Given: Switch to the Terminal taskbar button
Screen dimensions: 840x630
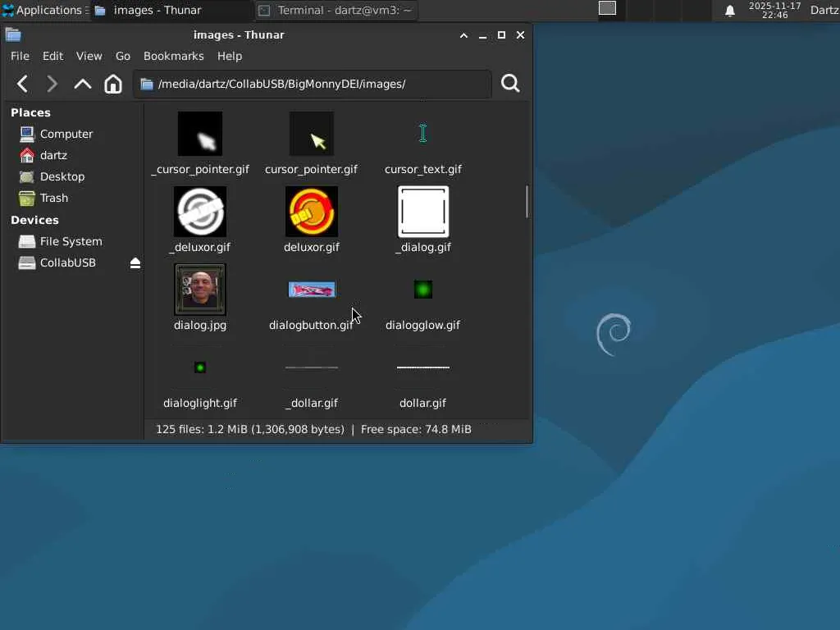Looking at the screenshot, I should coord(336,10).
